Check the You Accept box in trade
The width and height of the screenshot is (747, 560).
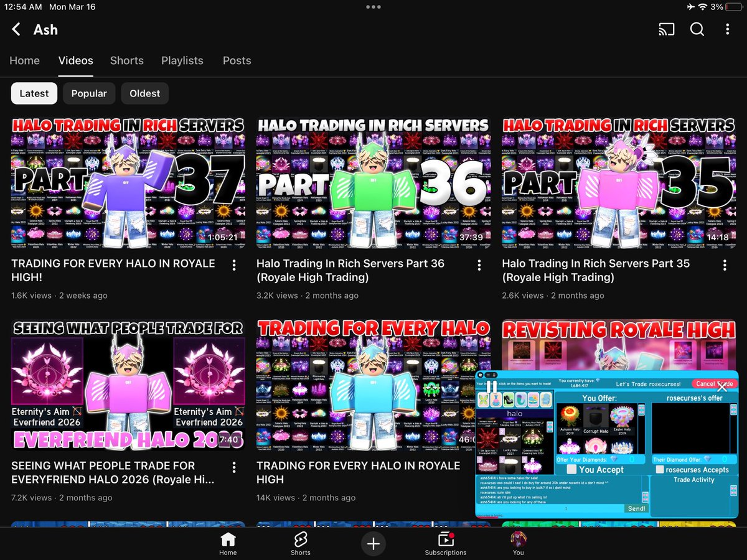571,469
